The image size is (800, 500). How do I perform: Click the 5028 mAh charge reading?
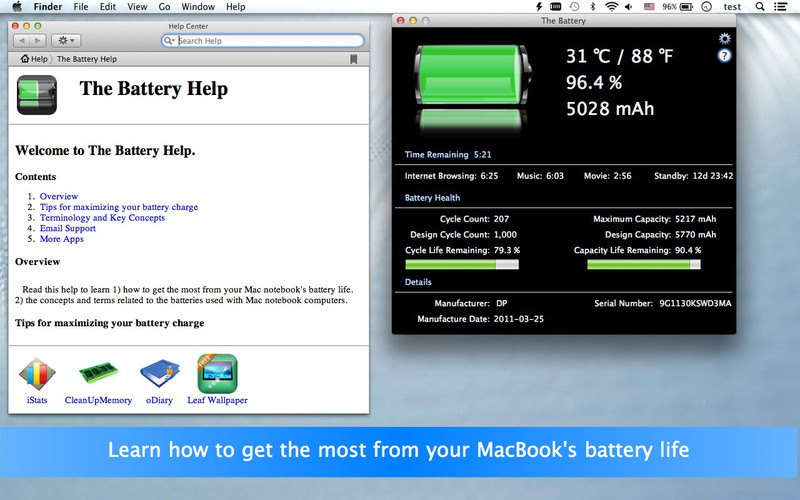coord(610,109)
